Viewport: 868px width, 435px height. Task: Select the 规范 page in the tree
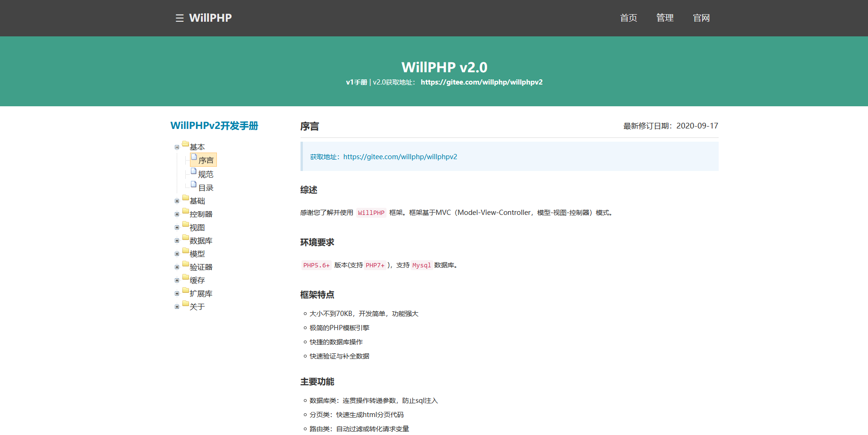pyautogui.click(x=206, y=174)
